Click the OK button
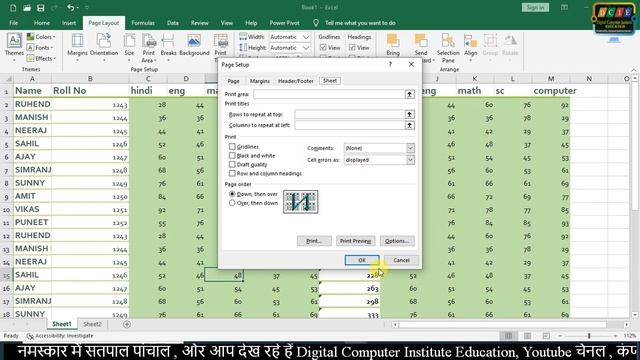The image size is (640, 360). click(362, 260)
